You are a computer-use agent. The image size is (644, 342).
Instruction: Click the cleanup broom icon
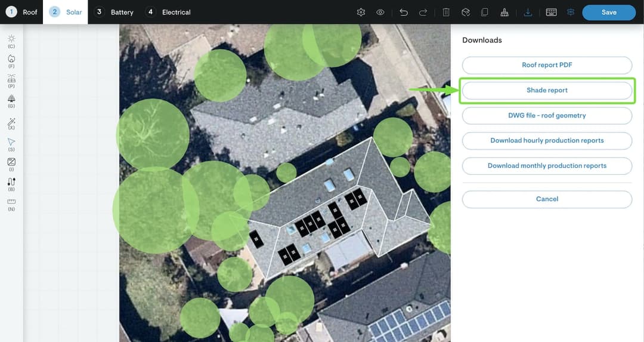pos(504,12)
